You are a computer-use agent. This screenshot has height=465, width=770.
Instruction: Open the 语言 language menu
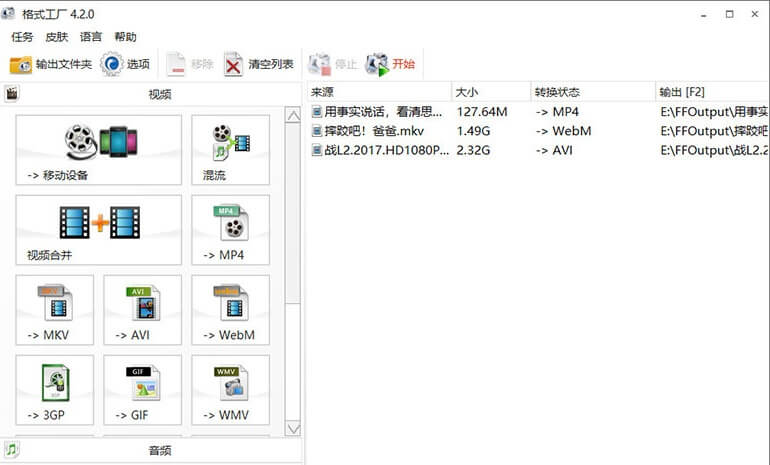tap(91, 37)
